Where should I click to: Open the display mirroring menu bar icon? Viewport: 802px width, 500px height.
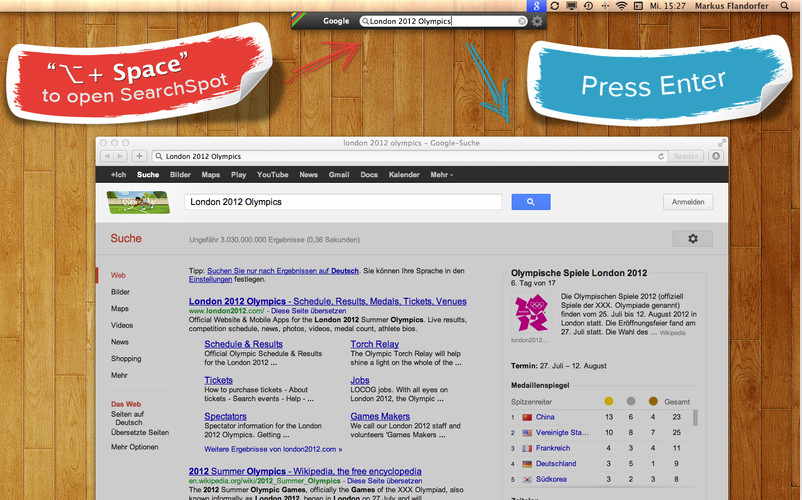(571, 6)
